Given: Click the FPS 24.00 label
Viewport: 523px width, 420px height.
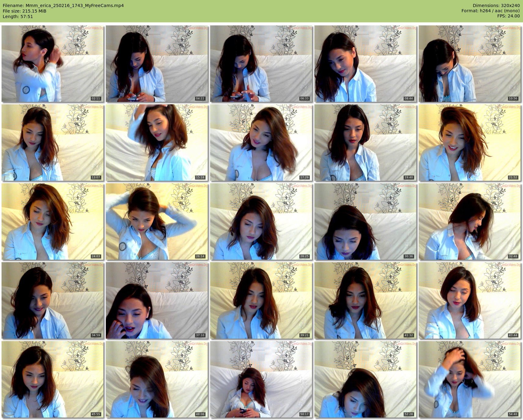Looking at the screenshot, I should [508, 16].
